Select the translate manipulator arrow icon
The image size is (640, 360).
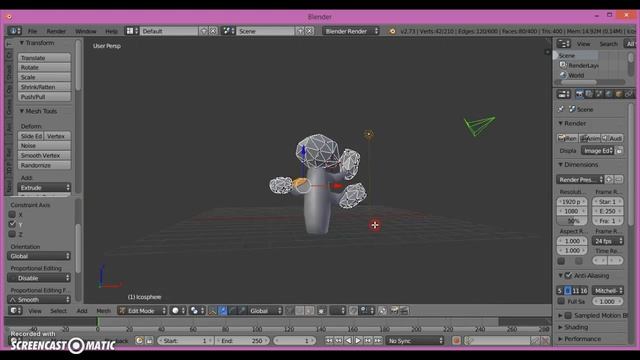(x=223, y=311)
